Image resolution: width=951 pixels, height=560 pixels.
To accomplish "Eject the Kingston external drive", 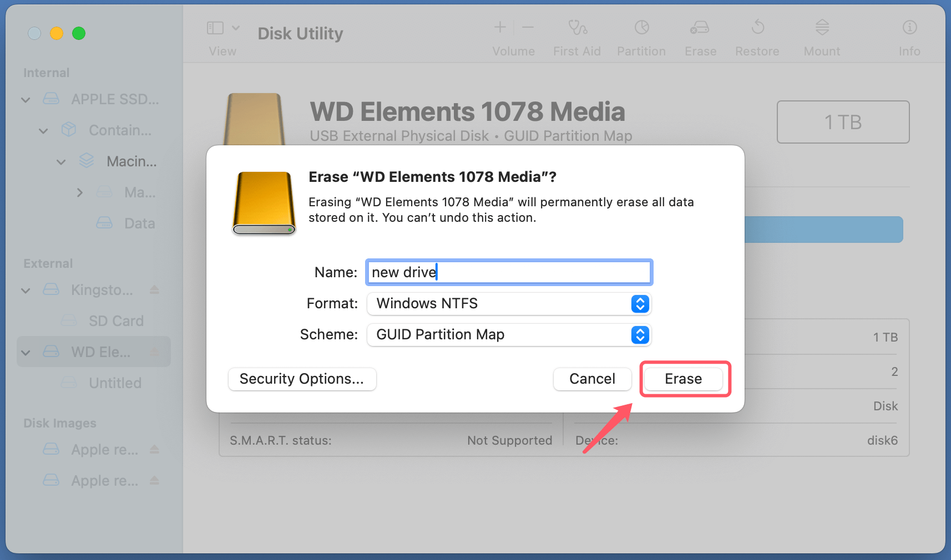I will (x=153, y=289).
